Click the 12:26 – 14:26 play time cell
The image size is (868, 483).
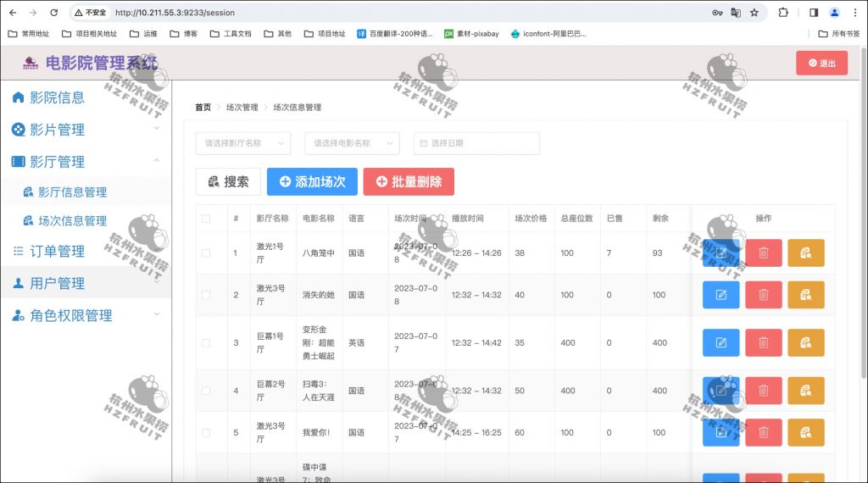click(476, 253)
